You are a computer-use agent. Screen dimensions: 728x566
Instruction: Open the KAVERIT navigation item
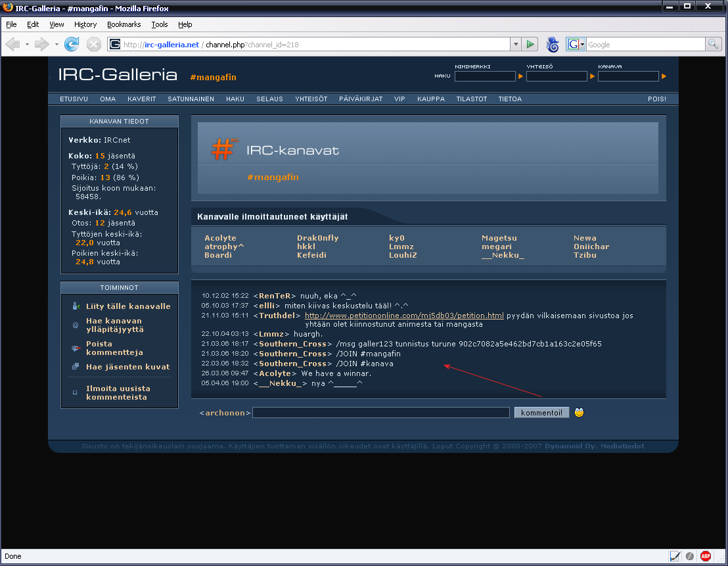click(x=142, y=99)
